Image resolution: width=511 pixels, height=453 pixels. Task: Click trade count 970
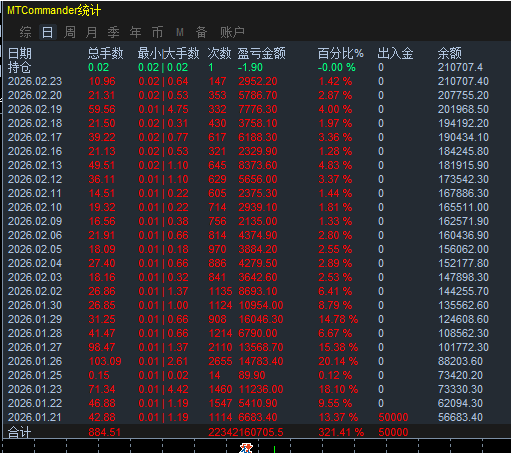click(217, 249)
